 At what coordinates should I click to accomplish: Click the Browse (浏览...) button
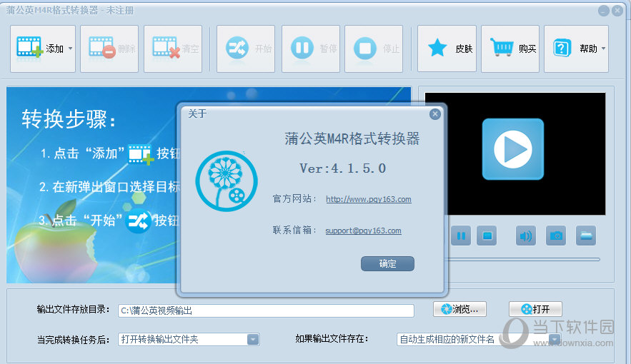(460, 309)
